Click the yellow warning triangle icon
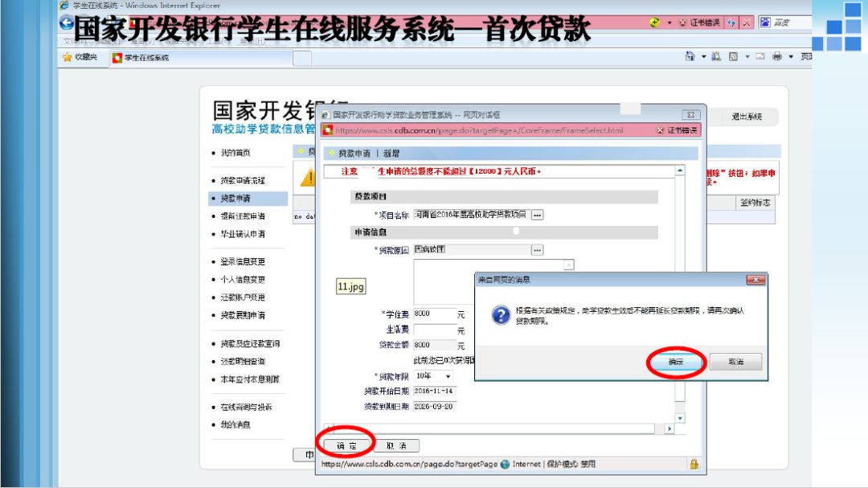 tap(307, 177)
